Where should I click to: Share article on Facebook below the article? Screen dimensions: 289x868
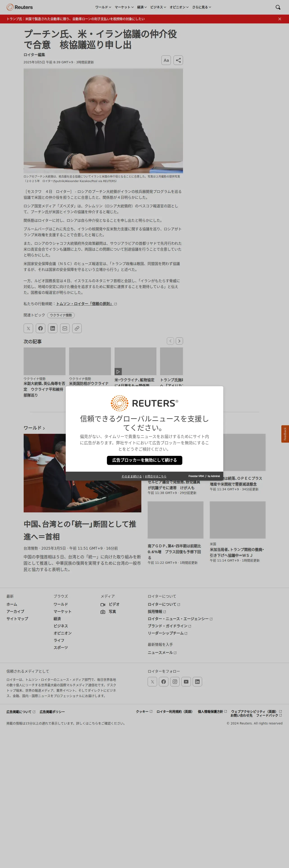[x=40, y=328]
